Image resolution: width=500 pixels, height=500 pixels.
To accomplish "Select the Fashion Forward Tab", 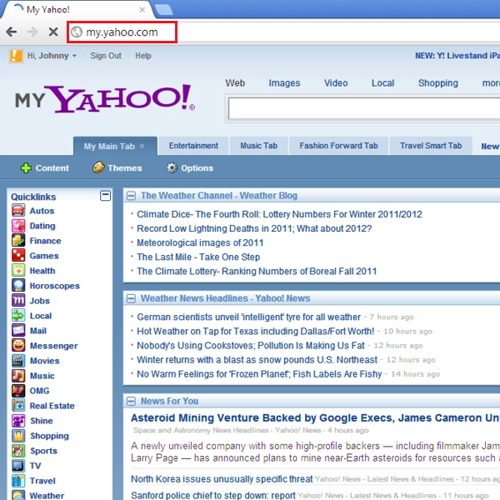I will (339, 146).
